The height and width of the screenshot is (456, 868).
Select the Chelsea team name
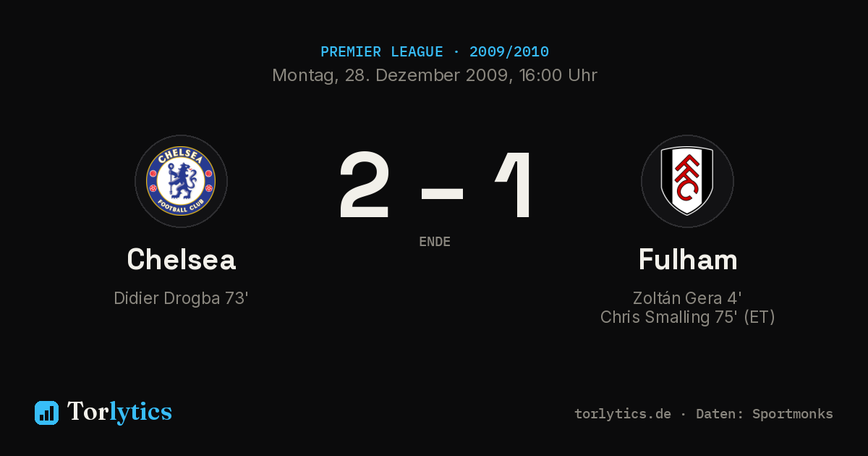(181, 259)
